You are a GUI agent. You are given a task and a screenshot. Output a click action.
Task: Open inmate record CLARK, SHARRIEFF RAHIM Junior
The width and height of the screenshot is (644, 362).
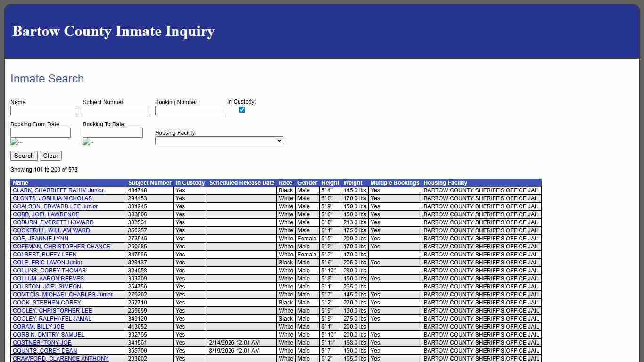[x=58, y=190]
